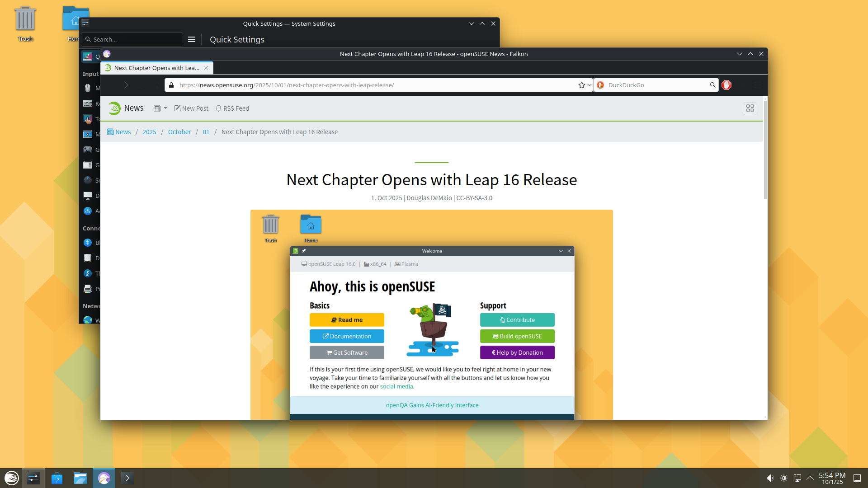Click the openSUSE News logo

point(126,108)
